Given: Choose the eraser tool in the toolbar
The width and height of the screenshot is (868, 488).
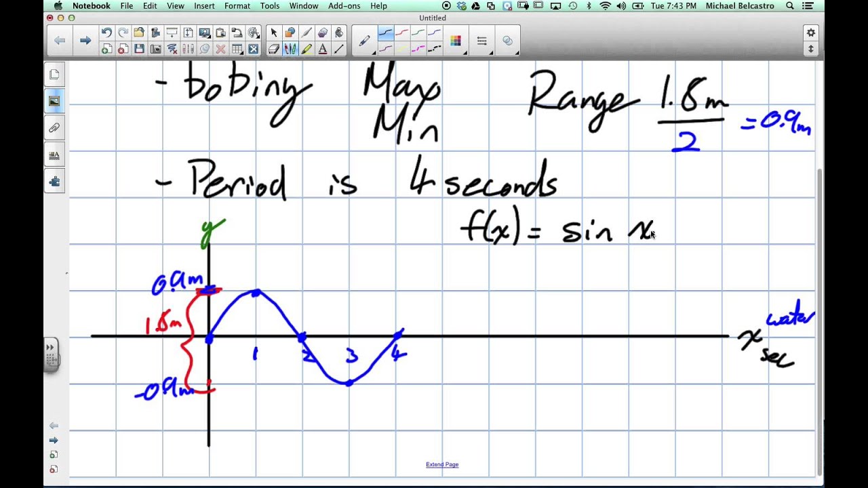Looking at the screenshot, I should pyautogui.click(x=274, y=49).
